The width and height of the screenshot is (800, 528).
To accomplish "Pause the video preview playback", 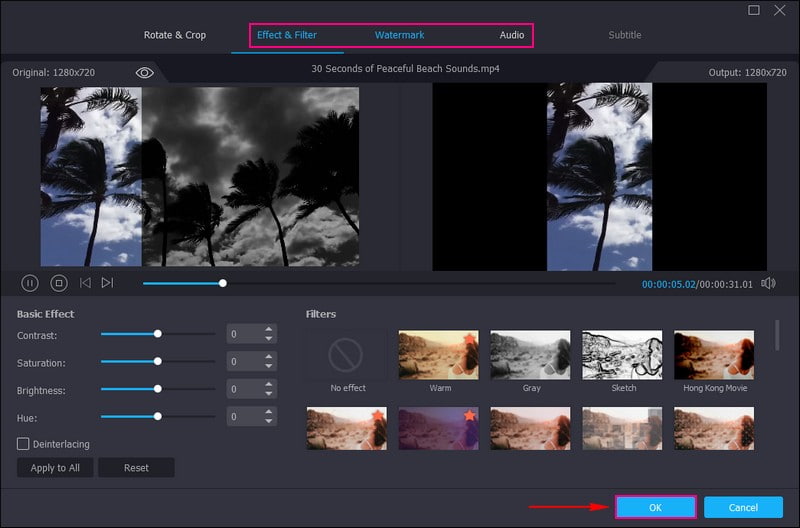I will tap(30, 283).
